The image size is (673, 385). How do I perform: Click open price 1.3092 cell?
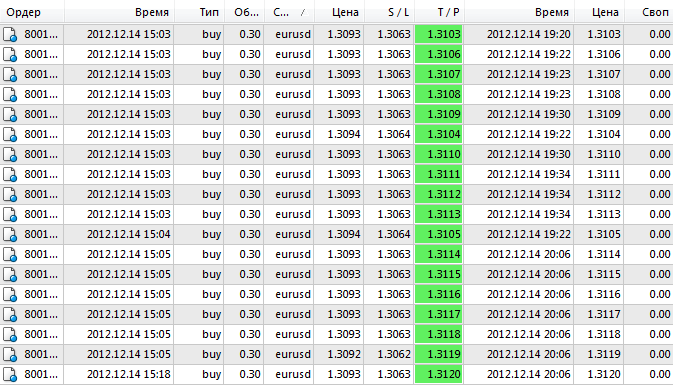coord(343,355)
